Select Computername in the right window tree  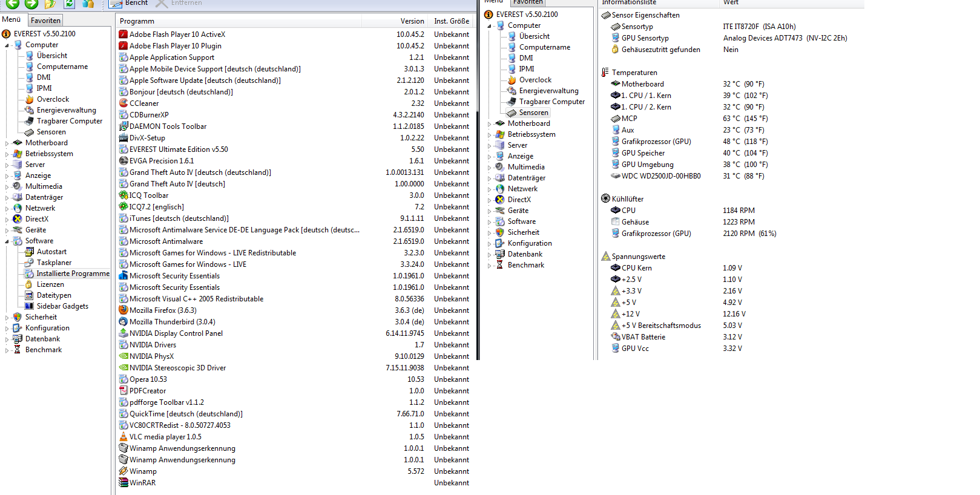[545, 47]
